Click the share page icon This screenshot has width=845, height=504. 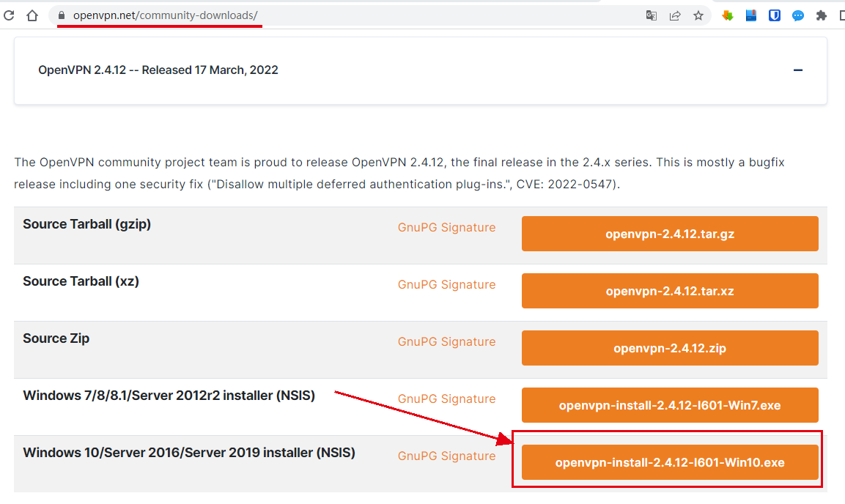pos(675,15)
